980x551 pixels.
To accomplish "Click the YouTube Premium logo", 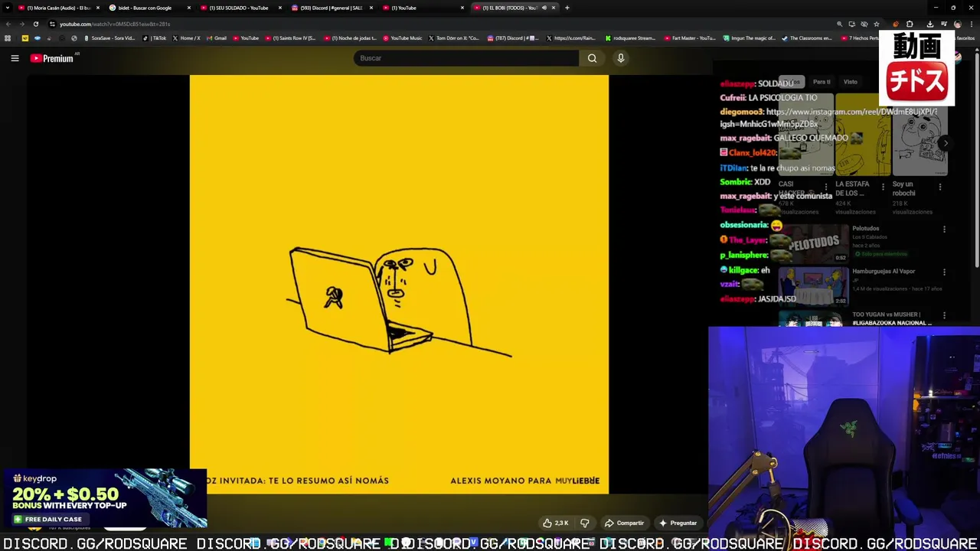I will coord(51,58).
